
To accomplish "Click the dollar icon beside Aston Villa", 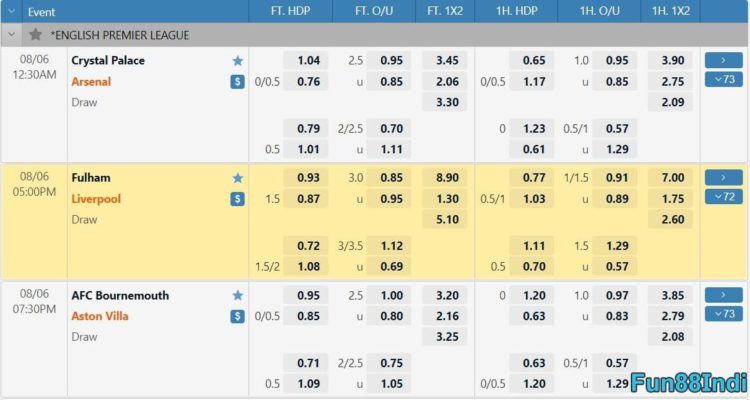I will point(237,316).
